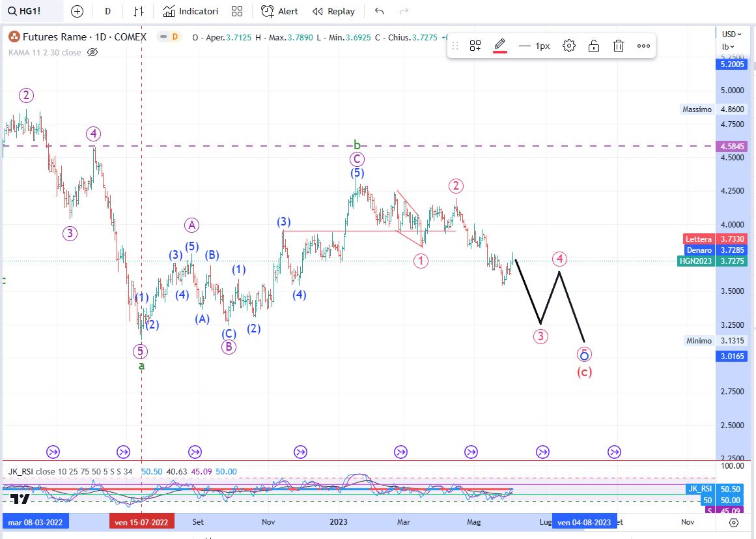Open the USD currency dropdown
This screenshot has height=539, width=756.
coord(731,35)
